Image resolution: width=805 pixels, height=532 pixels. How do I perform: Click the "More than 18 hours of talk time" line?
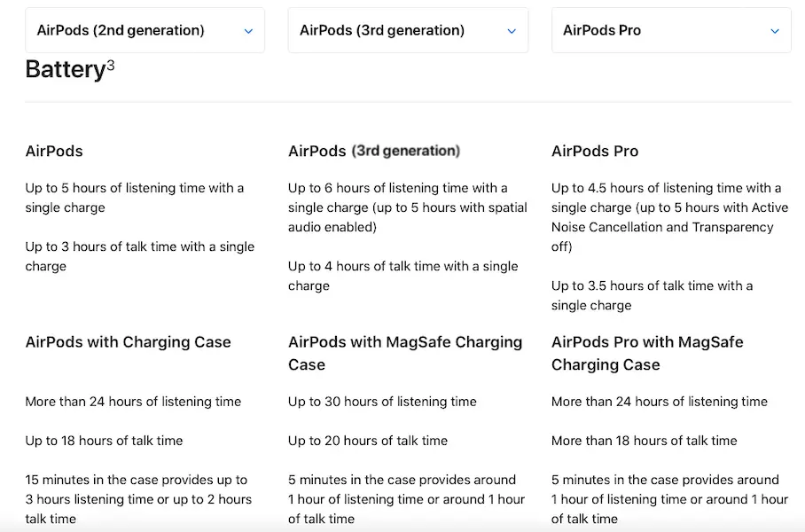click(644, 441)
